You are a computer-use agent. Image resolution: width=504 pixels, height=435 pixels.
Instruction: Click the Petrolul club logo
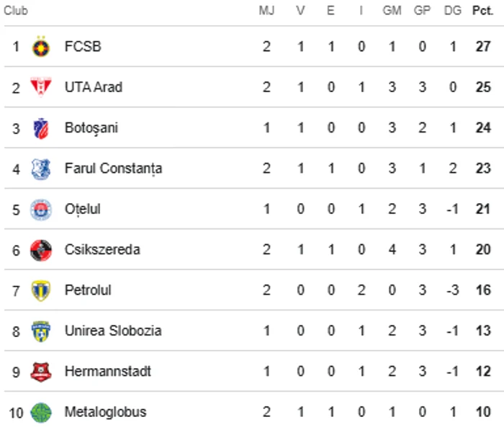(41, 291)
